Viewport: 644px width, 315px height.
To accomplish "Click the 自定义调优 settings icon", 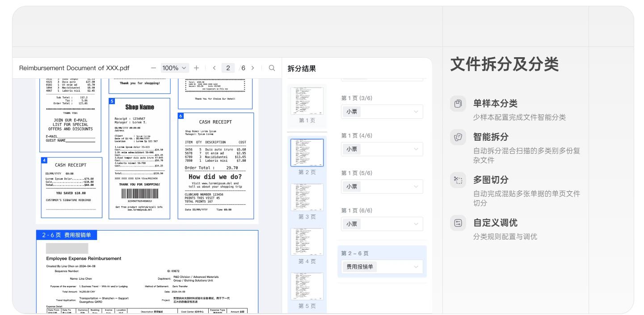I will click(x=458, y=223).
